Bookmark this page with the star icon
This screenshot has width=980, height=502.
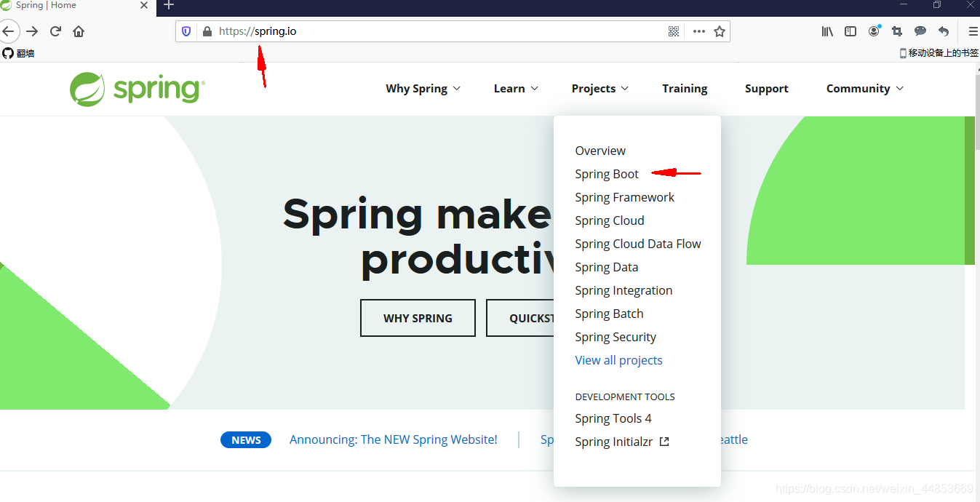tap(720, 31)
